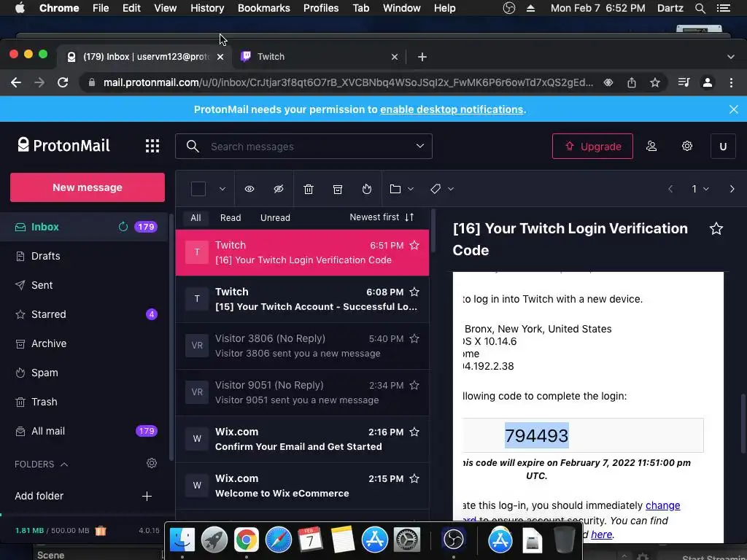Screen dimensions: 747x560
Task: Open the Chrome tab list chevron
Action: (731, 57)
